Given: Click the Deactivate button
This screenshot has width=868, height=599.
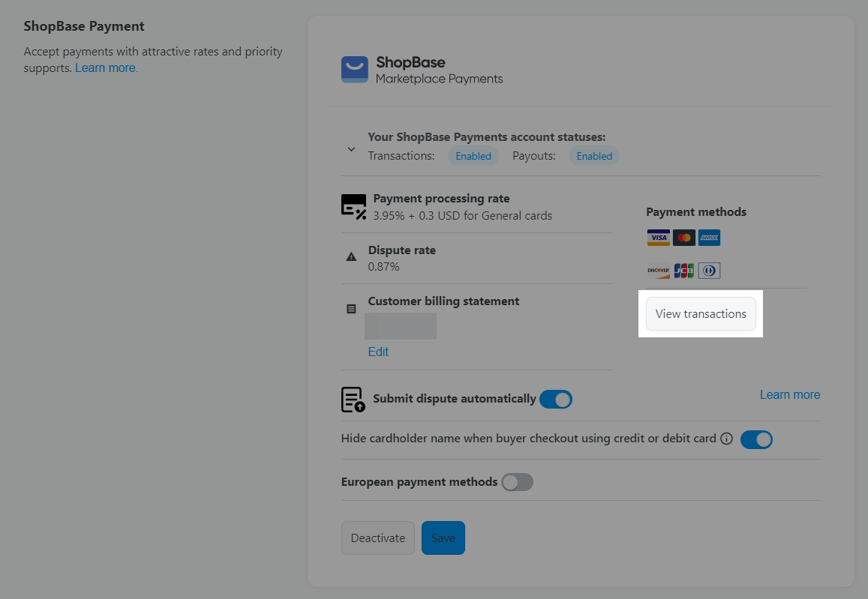Looking at the screenshot, I should click(x=378, y=538).
